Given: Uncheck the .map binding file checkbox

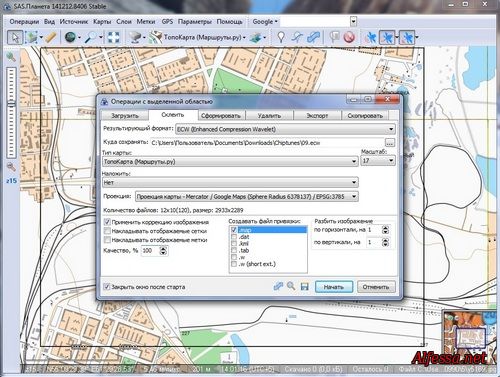Looking at the screenshot, I should (x=234, y=230).
